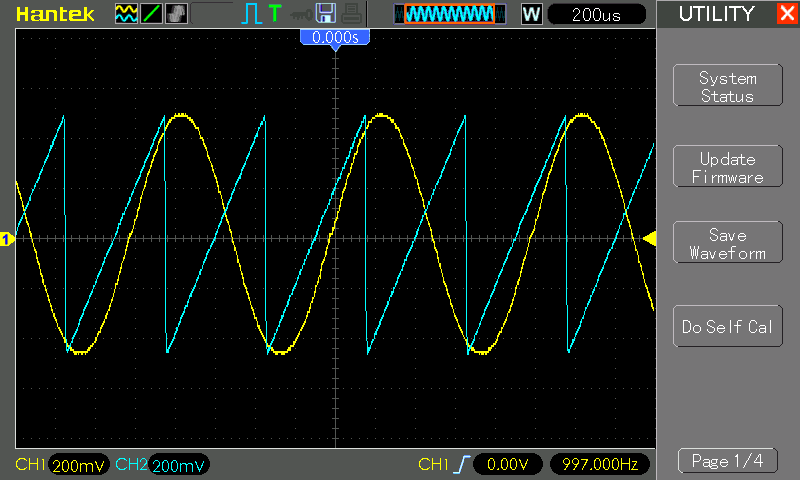Click the gray key lock icon

coord(301,15)
